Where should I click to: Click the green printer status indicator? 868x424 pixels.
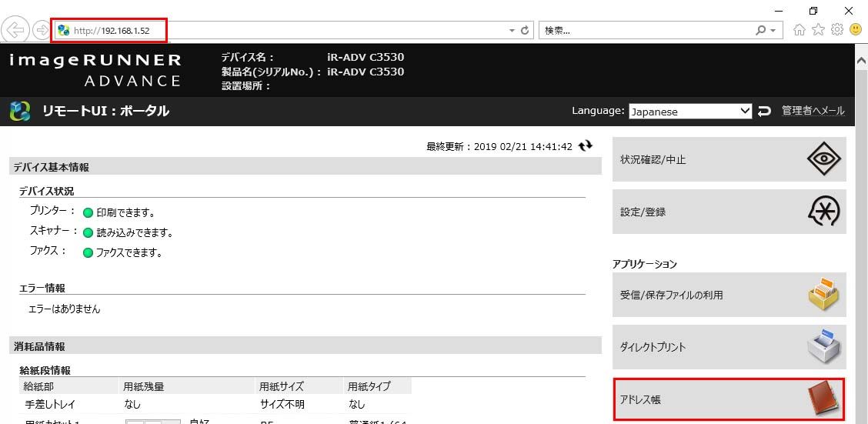click(88, 213)
